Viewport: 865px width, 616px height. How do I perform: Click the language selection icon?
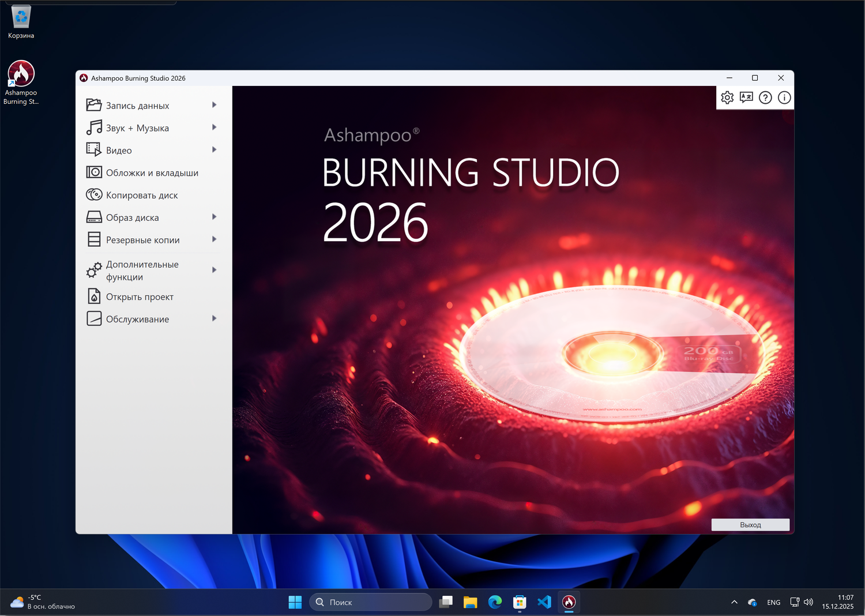[x=746, y=97]
